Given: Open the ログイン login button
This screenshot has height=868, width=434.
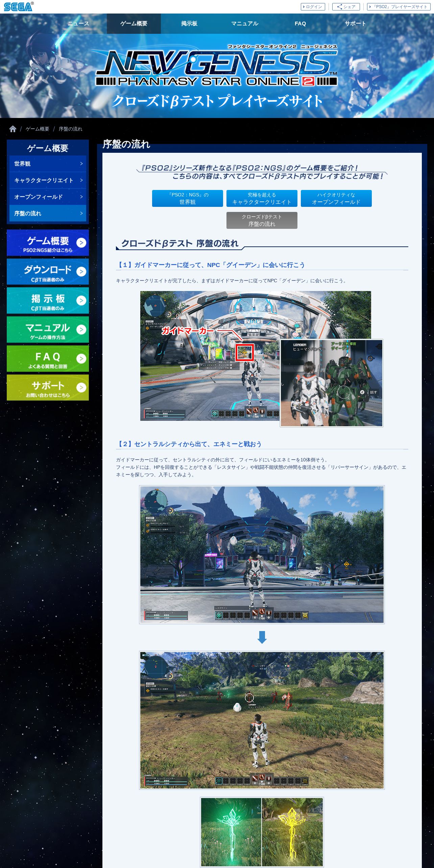Looking at the screenshot, I should [x=313, y=7].
